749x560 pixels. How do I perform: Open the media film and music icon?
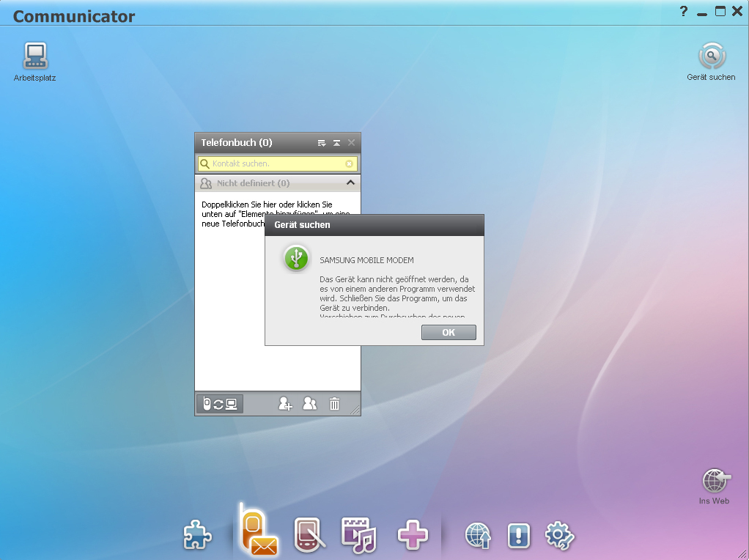click(x=358, y=534)
